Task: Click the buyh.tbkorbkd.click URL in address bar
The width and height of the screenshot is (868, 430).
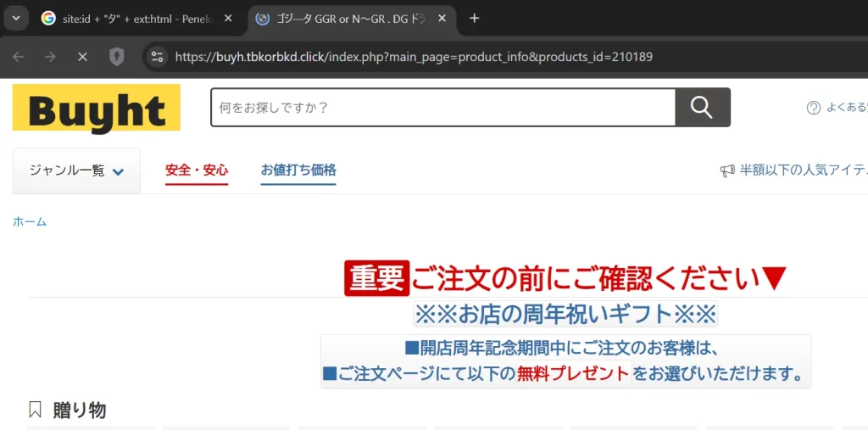Action: [x=414, y=57]
